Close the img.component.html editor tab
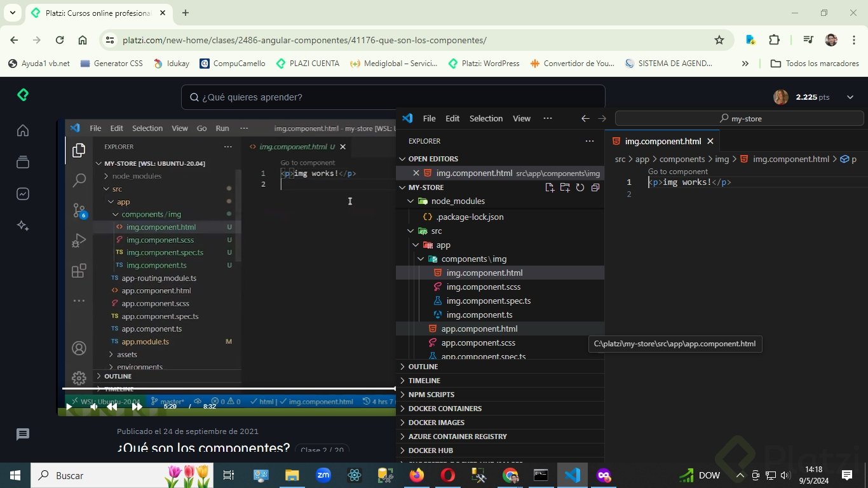The width and height of the screenshot is (868, 488). pyautogui.click(x=710, y=141)
